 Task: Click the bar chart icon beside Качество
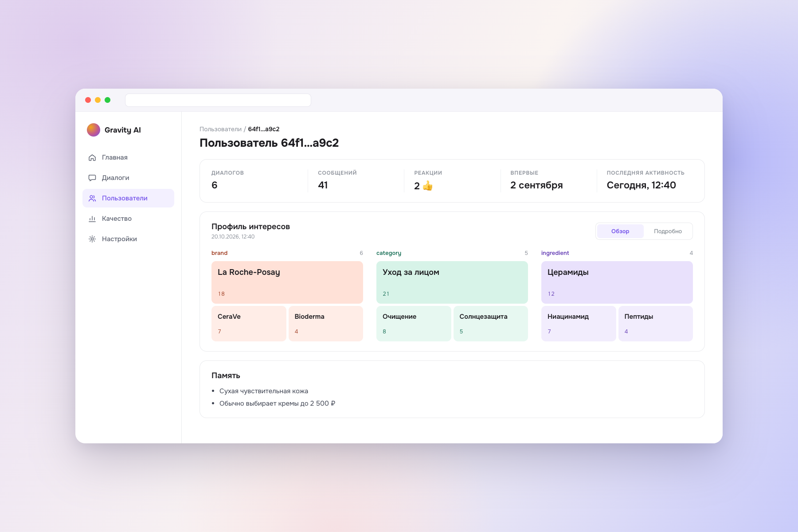[x=92, y=219]
